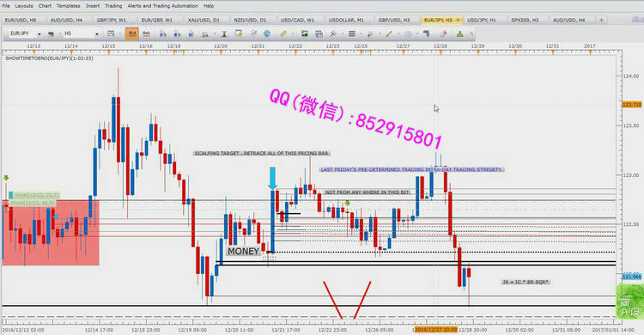
Task: Click the highlighted 2016/12/27 20:00 time marker
Action: tap(435, 330)
